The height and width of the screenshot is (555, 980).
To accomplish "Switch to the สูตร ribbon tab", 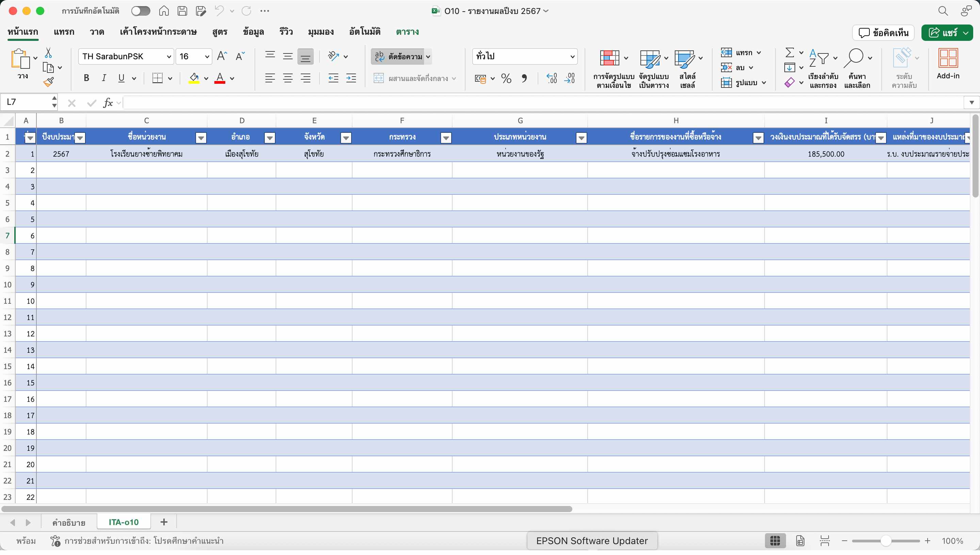I will [220, 32].
